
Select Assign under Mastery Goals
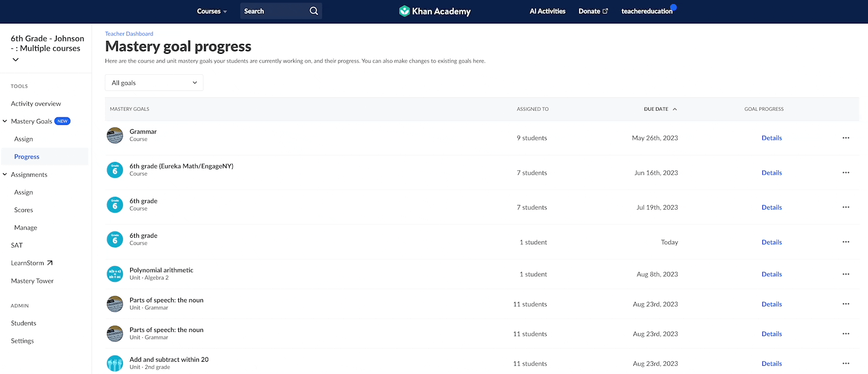coord(24,139)
